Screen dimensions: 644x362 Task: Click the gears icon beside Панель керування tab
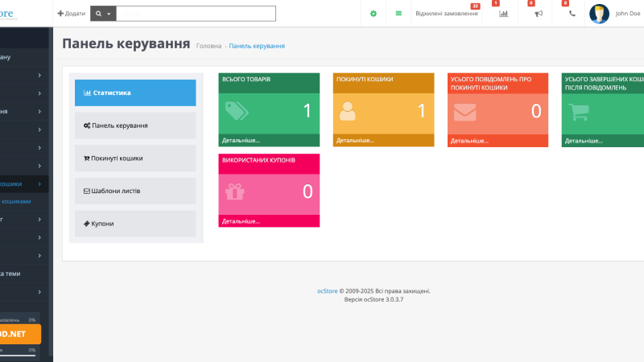pos(87,125)
